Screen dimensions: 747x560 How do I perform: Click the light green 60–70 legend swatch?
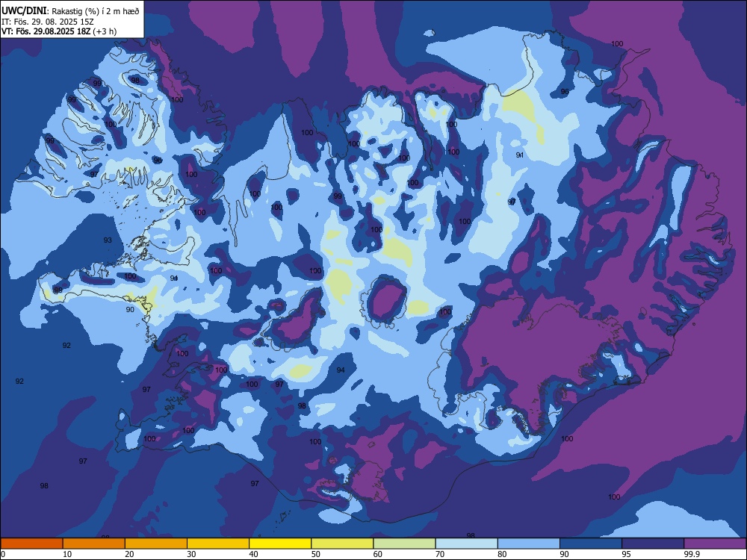coord(404,544)
